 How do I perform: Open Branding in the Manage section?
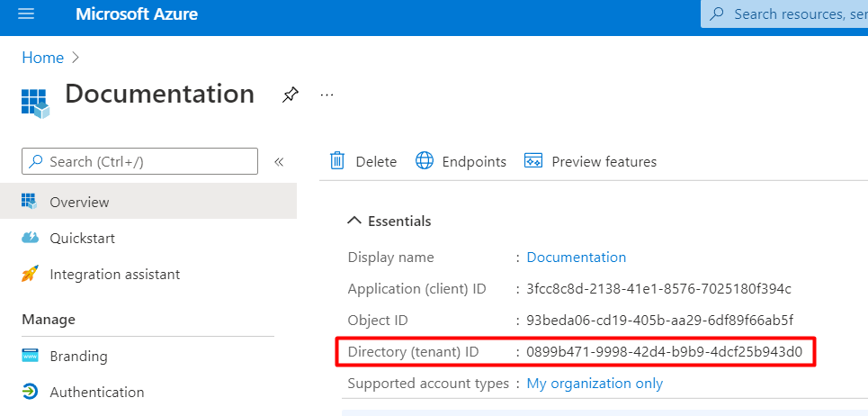pyautogui.click(x=78, y=356)
